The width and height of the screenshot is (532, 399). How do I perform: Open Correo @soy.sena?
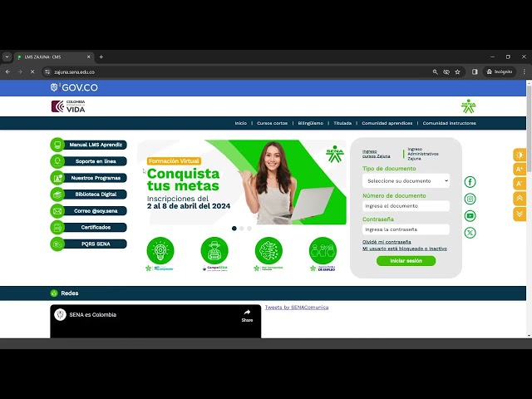tap(89, 210)
